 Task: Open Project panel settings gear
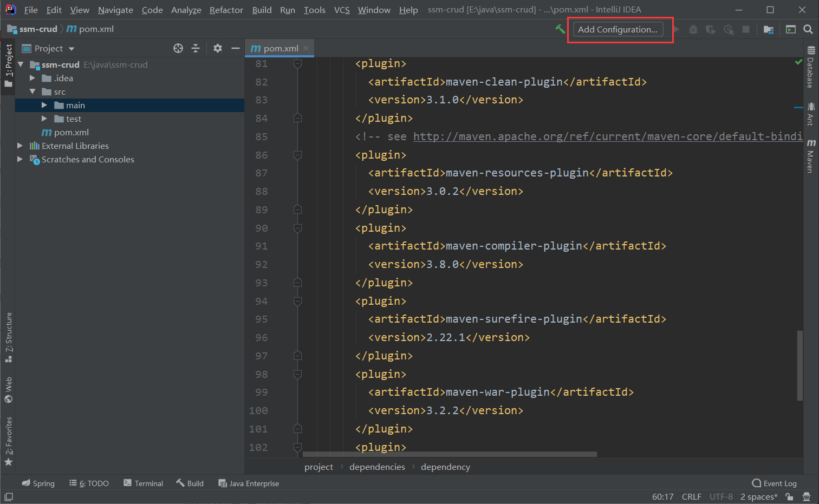tap(218, 48)
